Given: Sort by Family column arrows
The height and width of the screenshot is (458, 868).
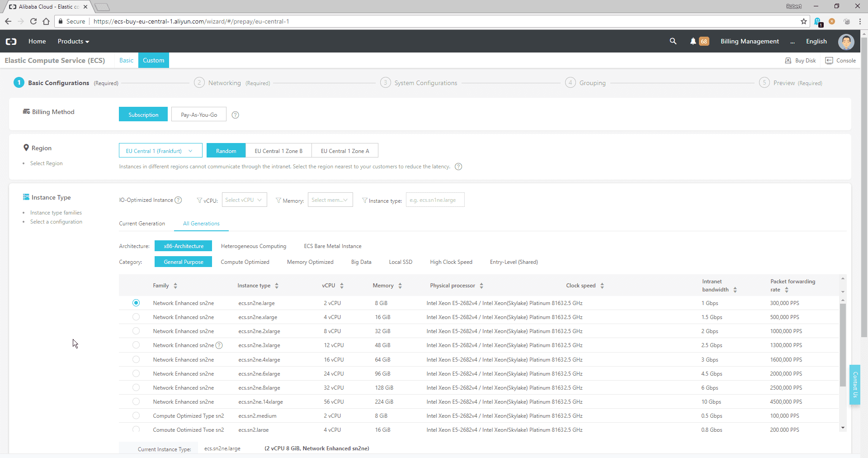Looking at the screenshot, I should pyautogui.click(x=175, y=286).
